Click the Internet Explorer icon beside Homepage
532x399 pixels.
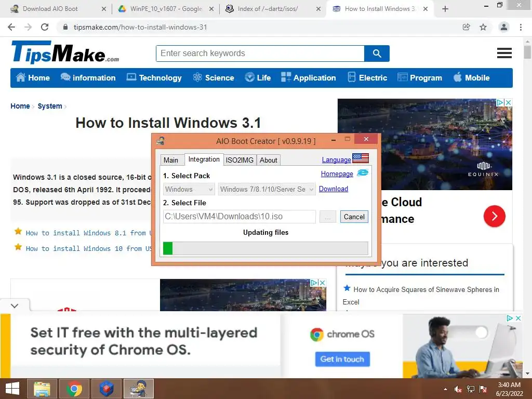[362, 173]
